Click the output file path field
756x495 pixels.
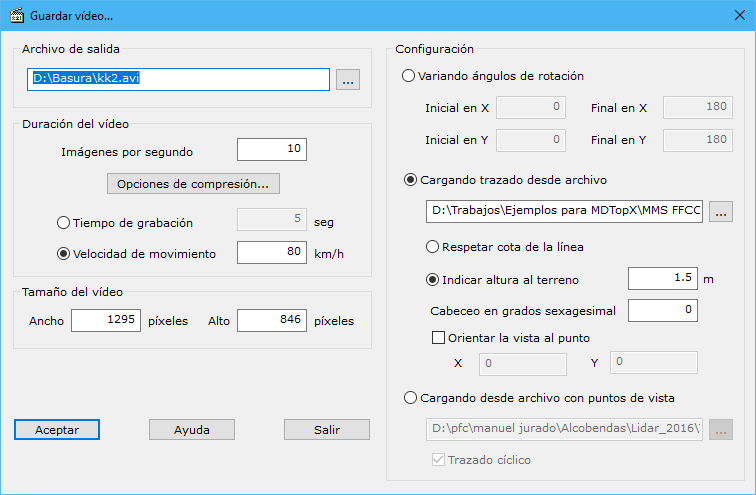(x=178, y=79)
